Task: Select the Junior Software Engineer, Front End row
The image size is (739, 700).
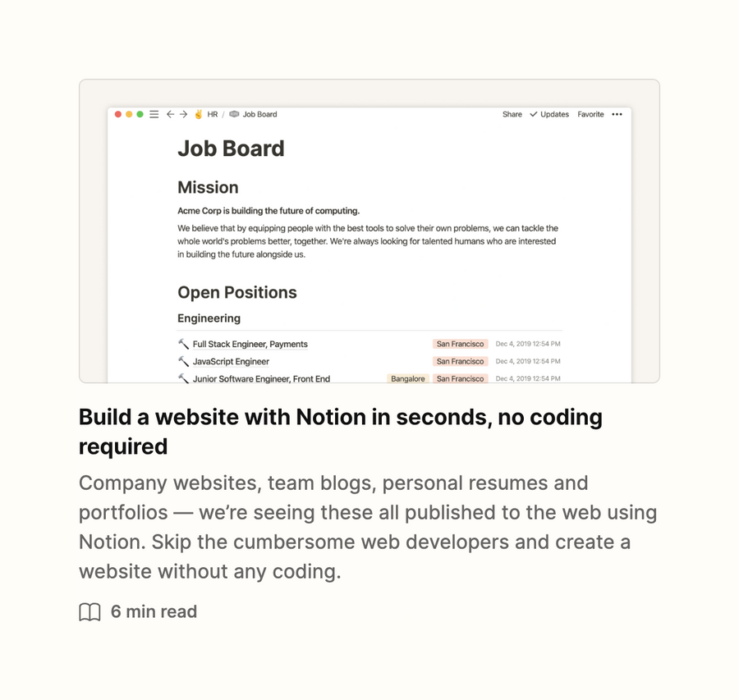Action: click(261, 378)
